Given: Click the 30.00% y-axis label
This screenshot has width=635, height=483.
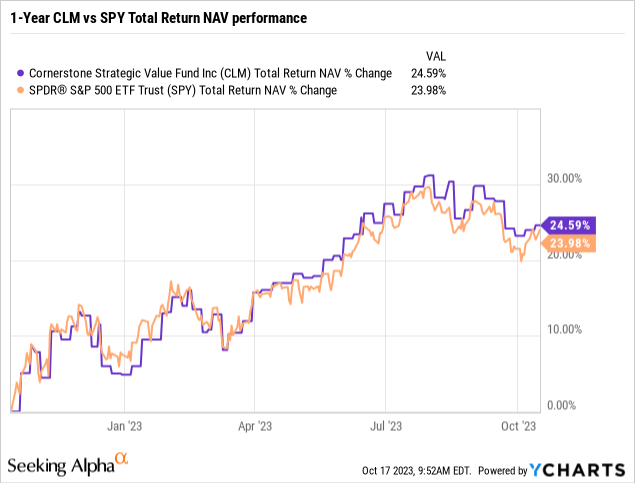Looking at the screenshot, I should pyautogui.click(x=567, y=179).
